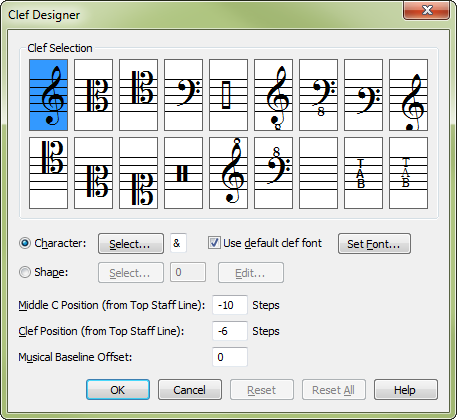Click the Musical Baseline Offset field
457x420 pixels.
230,357
